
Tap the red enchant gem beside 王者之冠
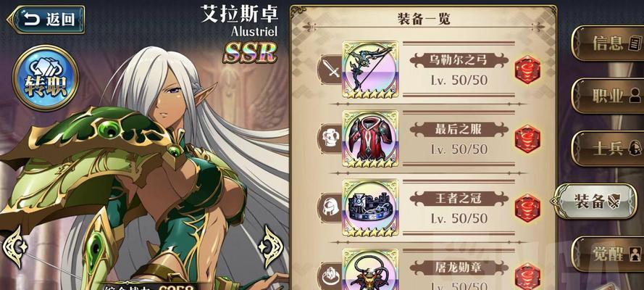[527, 208]
